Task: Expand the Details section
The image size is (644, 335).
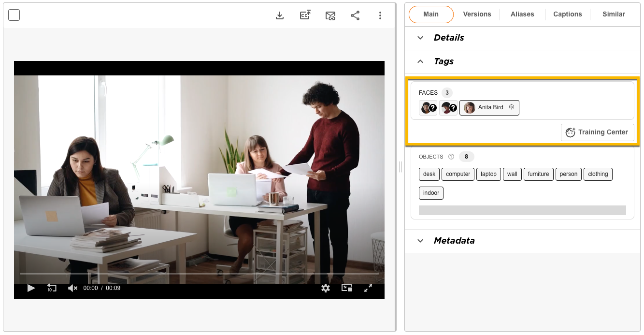Action: pyautogui.click(x=522, y=38)
